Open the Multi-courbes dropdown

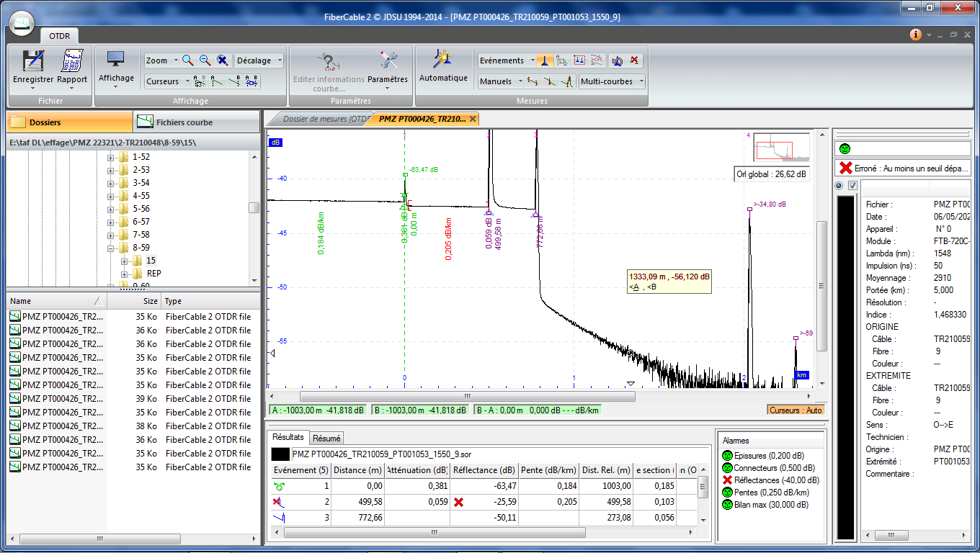pyautogui.click(x=611, y=81)
